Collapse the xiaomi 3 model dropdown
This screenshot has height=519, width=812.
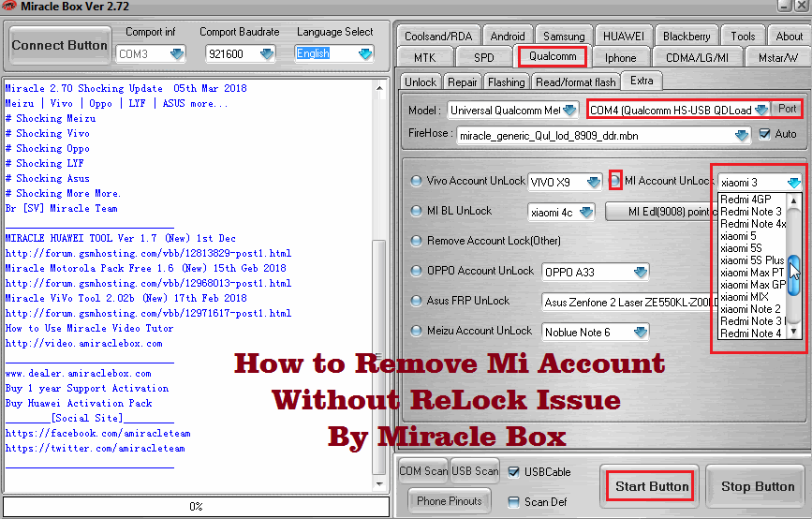point(794,183)
